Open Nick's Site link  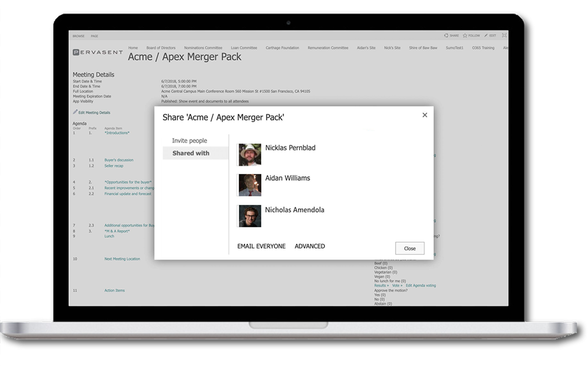click(392, 48)
